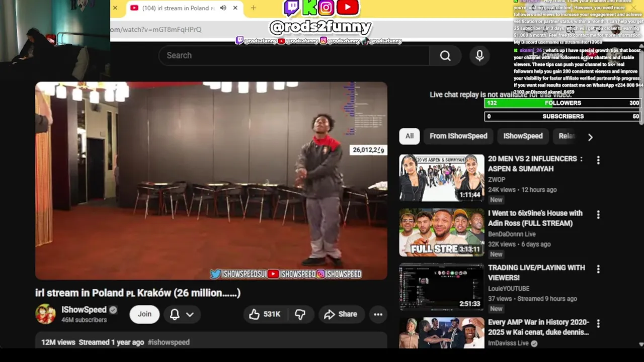
Task: Open options for 6ix9ine's House video
Action: (598, 215)
